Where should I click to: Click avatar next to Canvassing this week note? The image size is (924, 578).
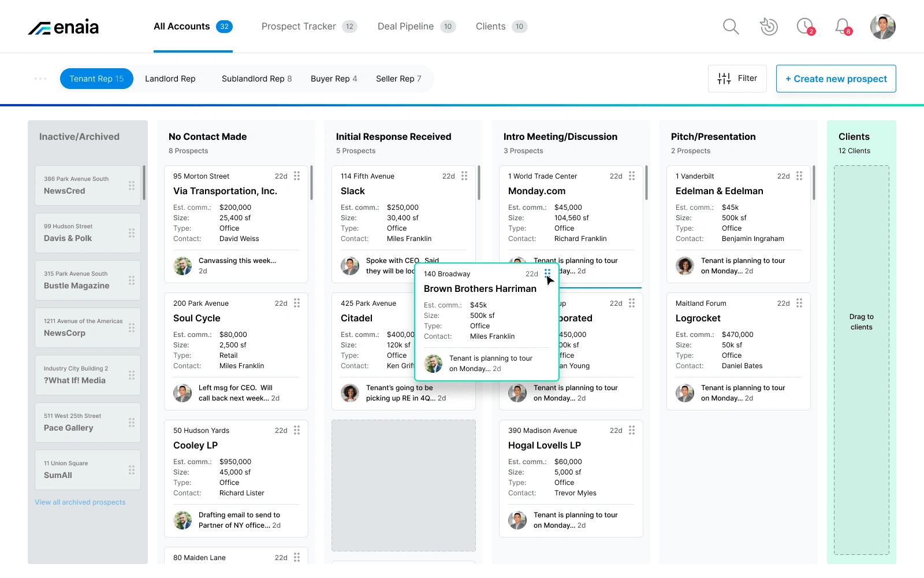tap(182, 266)
